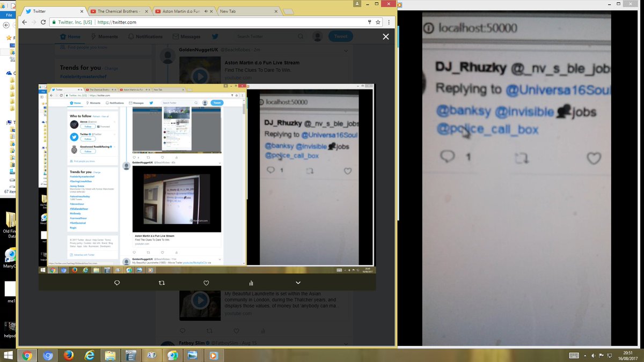Viewport: 644px width, 362px height.
Task: Open the ManyCam desktop shortcut
Action: click(10, 257)
